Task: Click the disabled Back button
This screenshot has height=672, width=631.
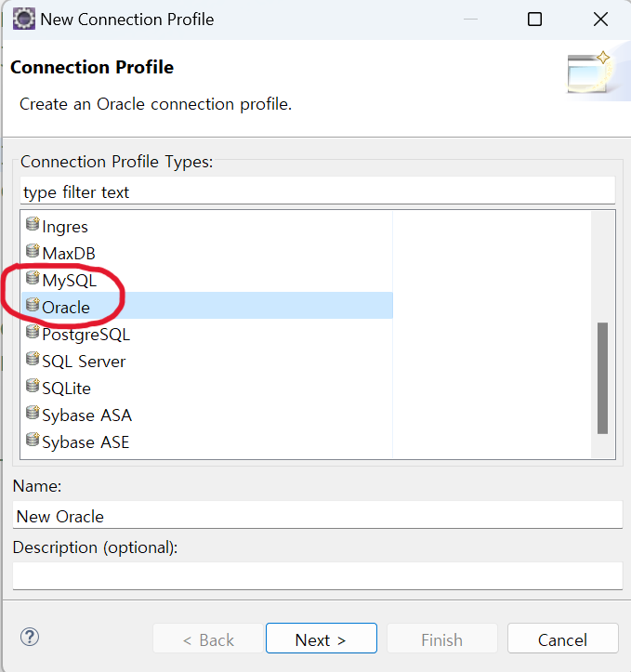Action: (x=208, y=639)
